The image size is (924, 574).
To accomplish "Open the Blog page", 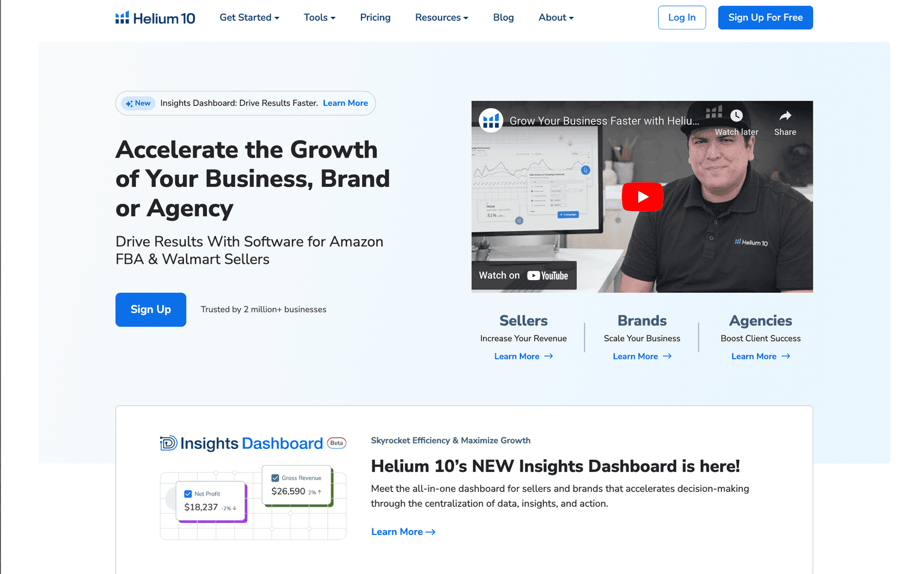I will click(504, 17).
